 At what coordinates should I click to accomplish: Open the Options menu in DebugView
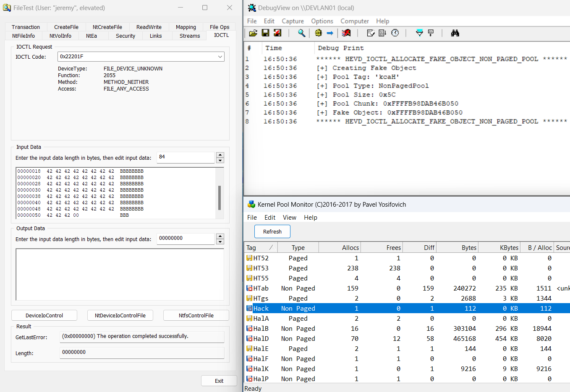322,21
